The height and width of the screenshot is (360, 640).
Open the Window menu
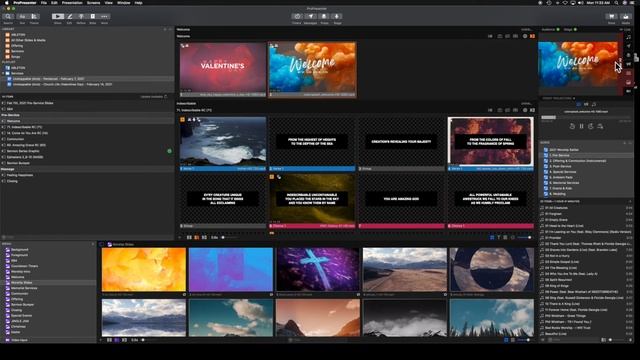point(124,2)
